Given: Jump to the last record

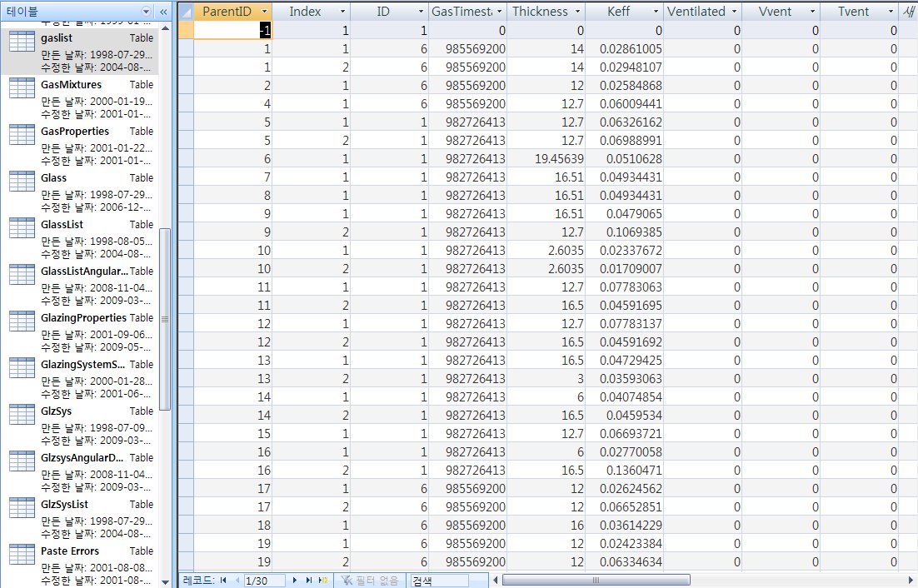Looking at the screenshot, I should click(309, 580).
